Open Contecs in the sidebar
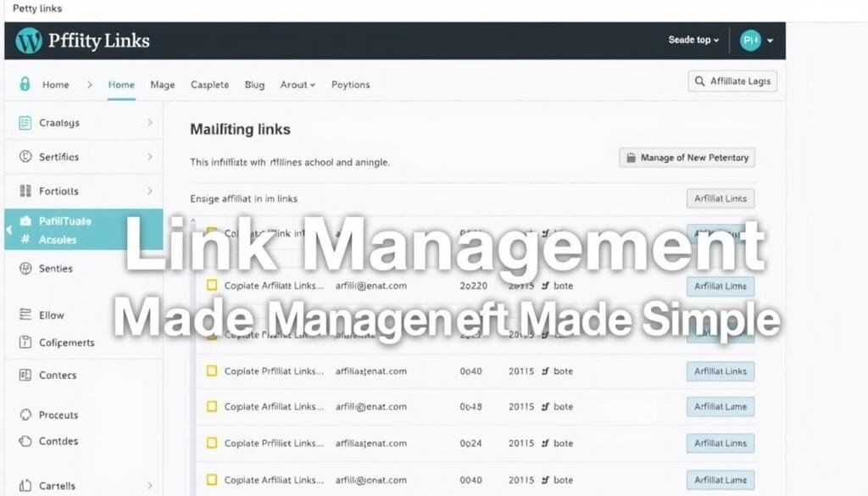Screen dimensions: 868x496 click(58, 375)
